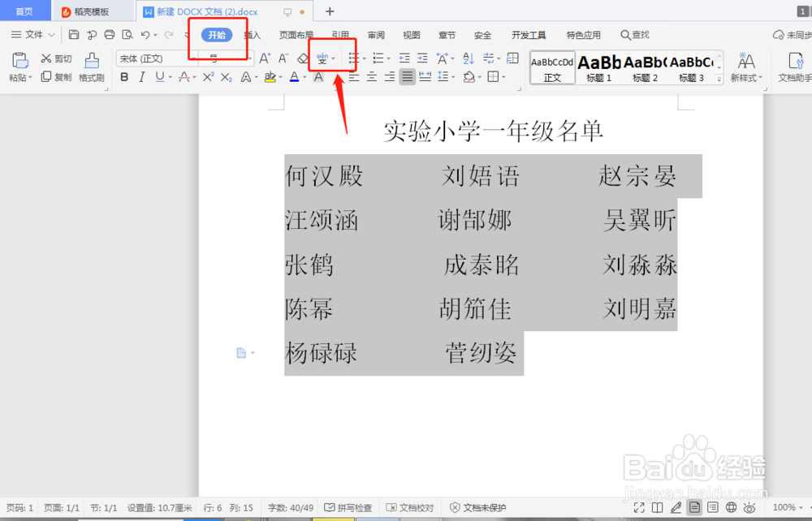Open the font size dropdown
This screenshot has width=812, height=521.
coord(249,58)
